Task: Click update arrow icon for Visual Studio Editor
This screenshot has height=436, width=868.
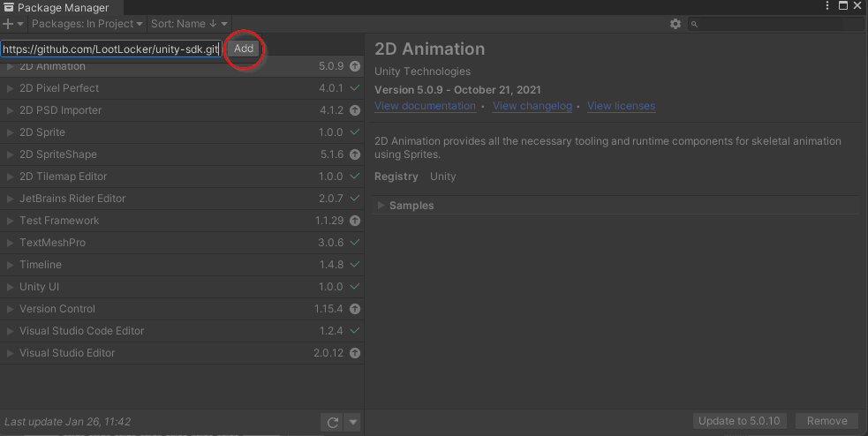Action: click(355, 353)
